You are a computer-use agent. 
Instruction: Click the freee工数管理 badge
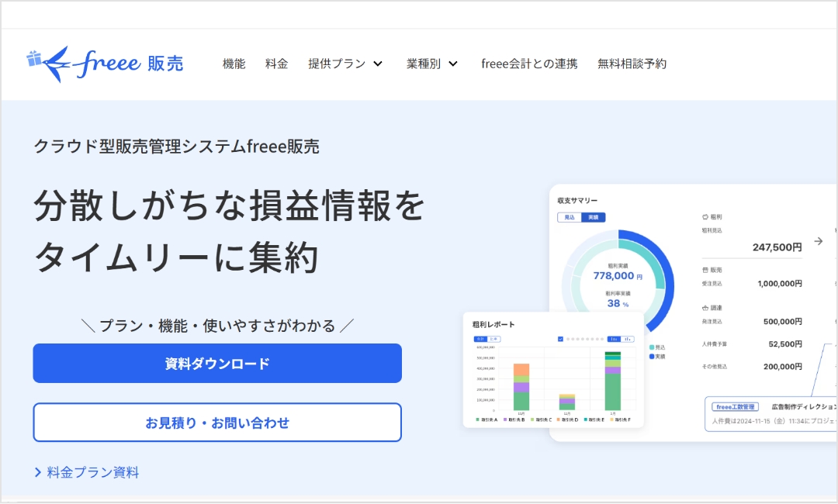[735, 406]
